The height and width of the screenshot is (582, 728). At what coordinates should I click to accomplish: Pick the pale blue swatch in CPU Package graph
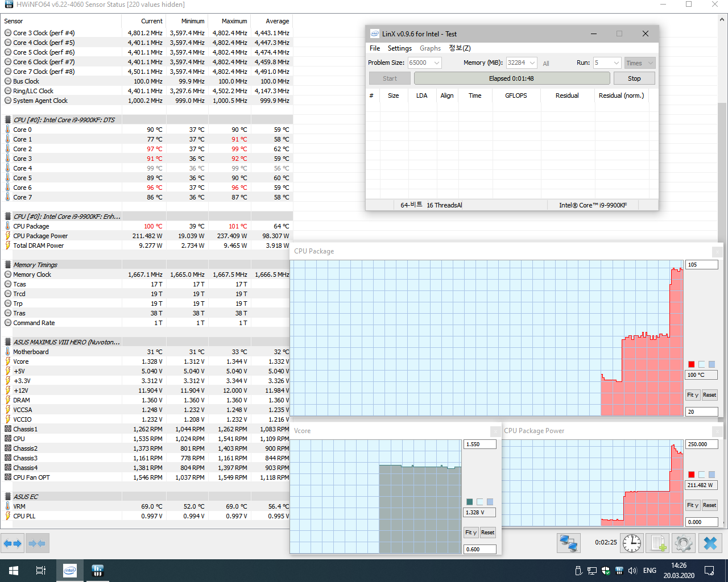pyautogui.click(x=702, y=364)
